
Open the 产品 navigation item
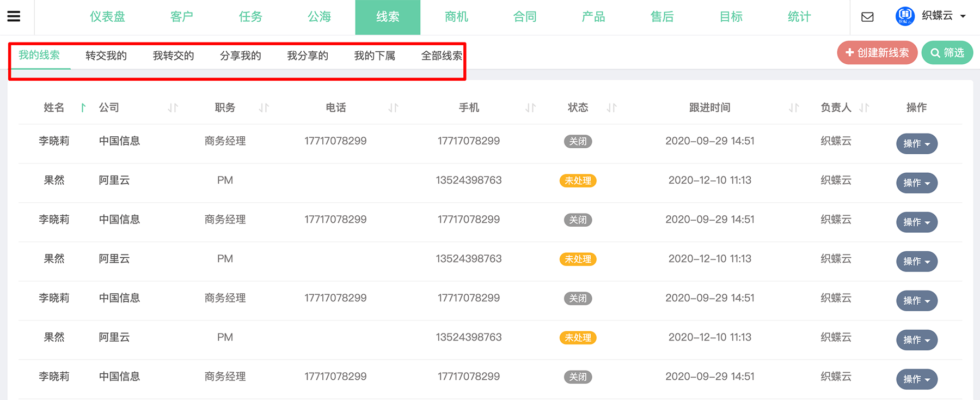point(593,17)
